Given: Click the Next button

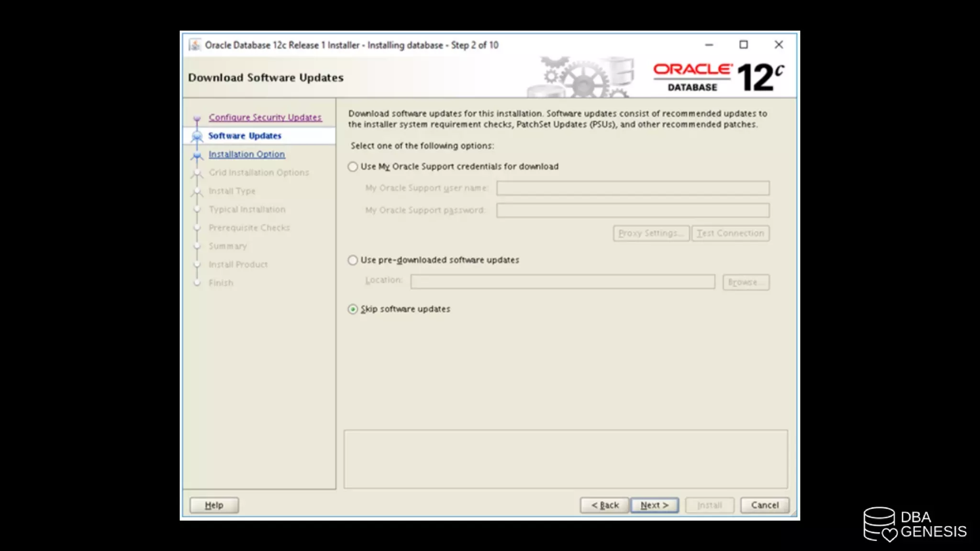Looking at the screenshot, I should [654, 505].
